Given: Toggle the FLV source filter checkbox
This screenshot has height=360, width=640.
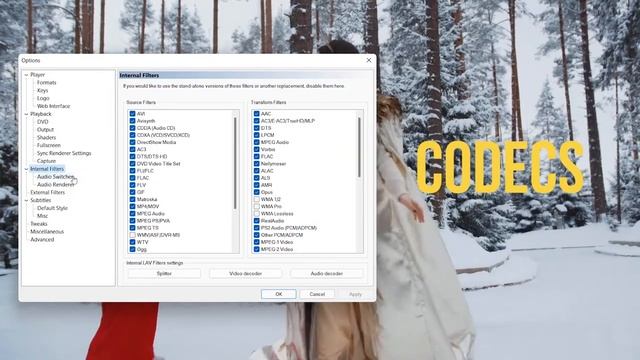Looking at the screenshot, I should (132, 185).
